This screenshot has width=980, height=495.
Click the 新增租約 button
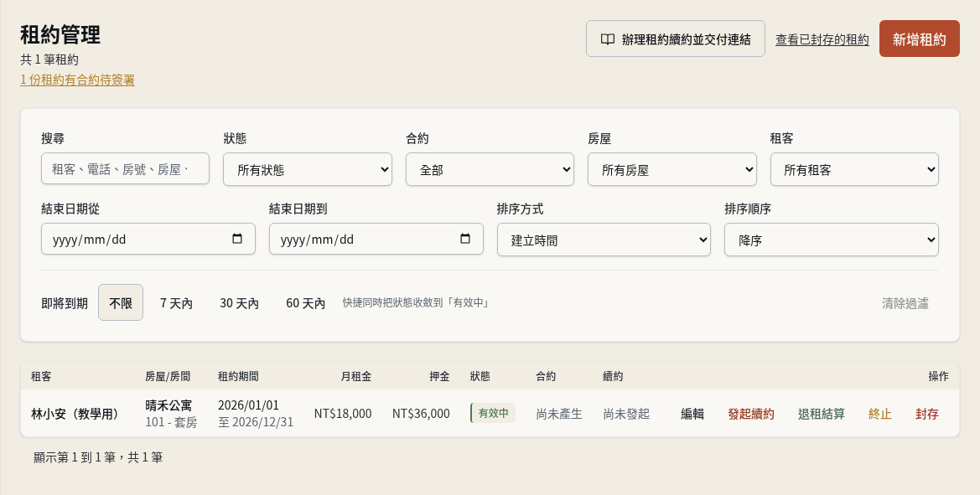pyautogui.click(x=920, y=39)
